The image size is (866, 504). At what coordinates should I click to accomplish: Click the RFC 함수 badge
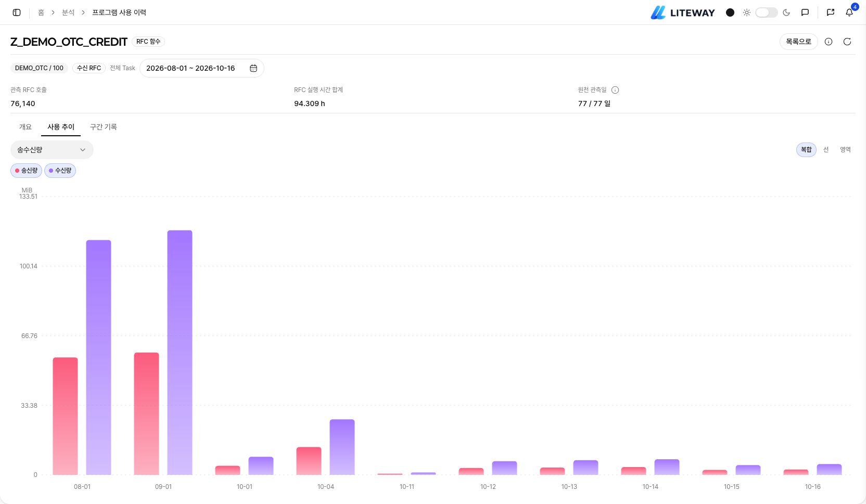[148, 42]
